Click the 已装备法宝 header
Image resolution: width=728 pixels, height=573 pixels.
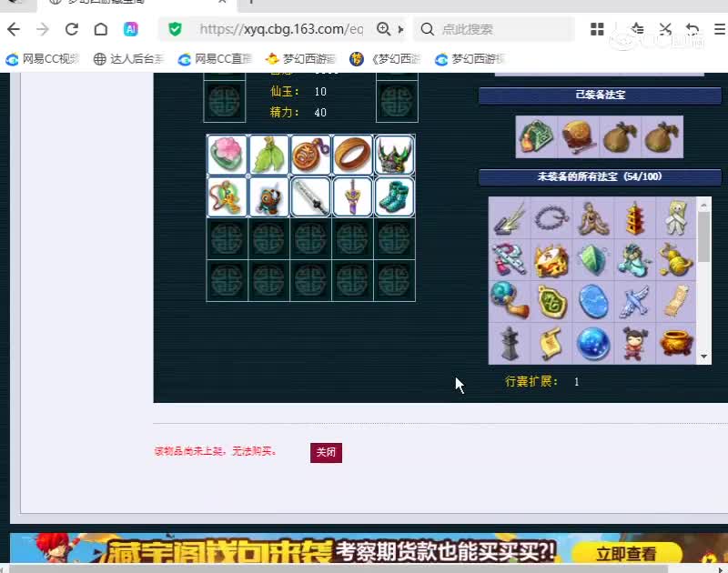click(600, 95)
